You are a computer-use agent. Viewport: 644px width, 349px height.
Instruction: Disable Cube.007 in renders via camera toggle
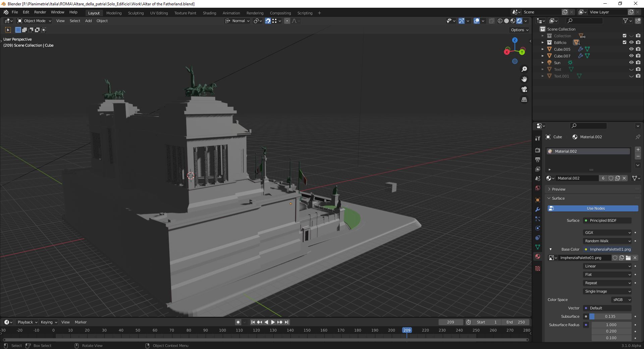tap(639, 56)
